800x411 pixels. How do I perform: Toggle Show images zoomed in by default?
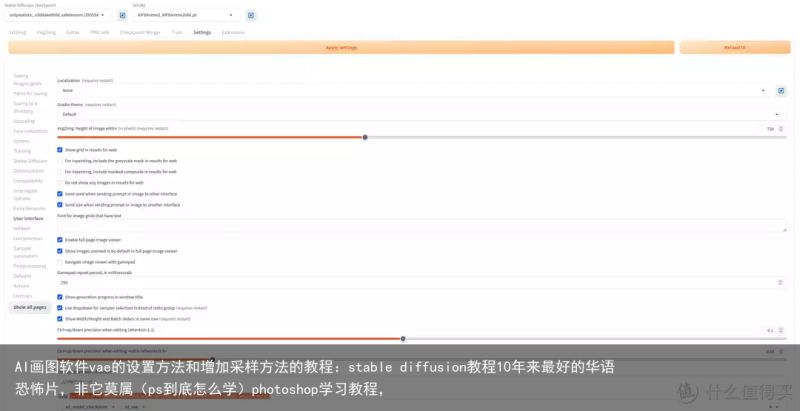tap(60, 251)
